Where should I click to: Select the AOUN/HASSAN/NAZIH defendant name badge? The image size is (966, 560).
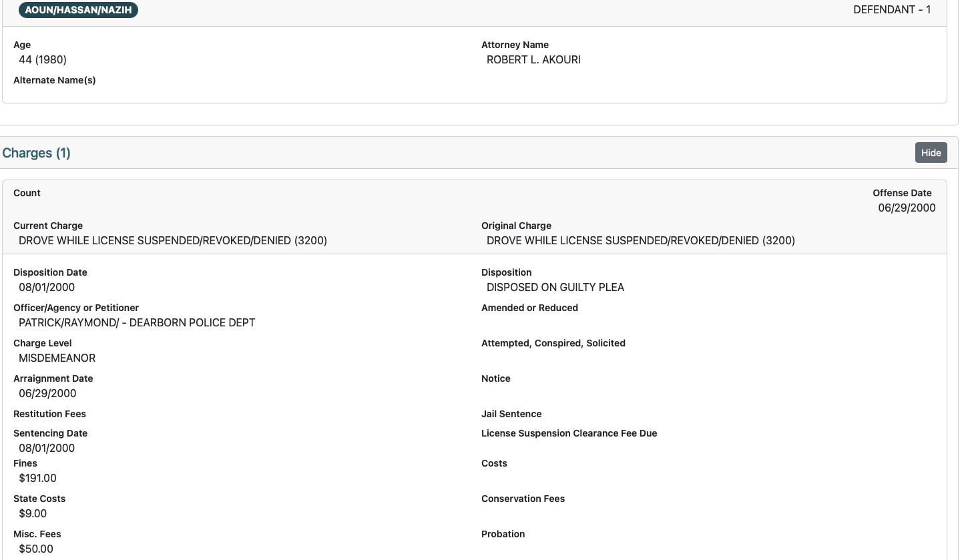[x=78, y=10]
